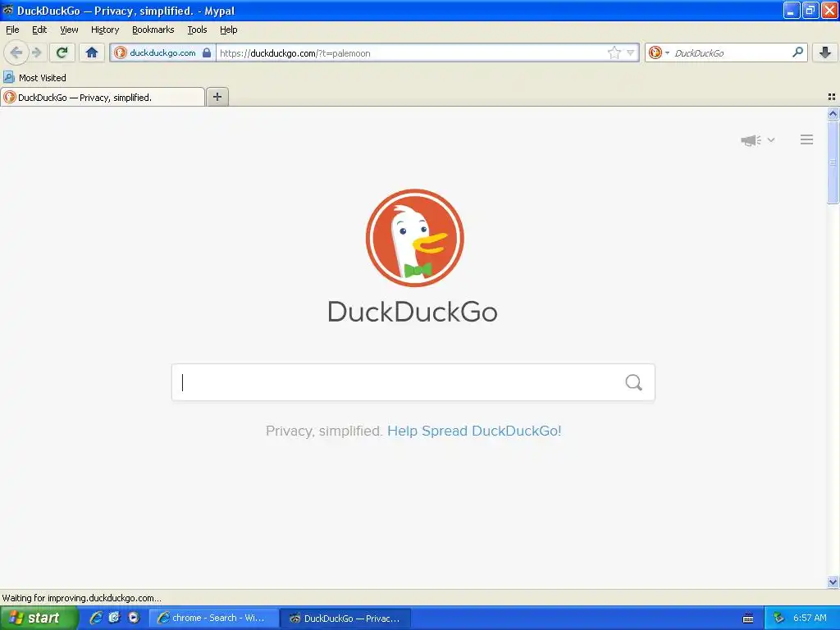Go back with the Back arrow button
Screen dimensions: 840x630
pyautogui.click(x=16, y=52)
